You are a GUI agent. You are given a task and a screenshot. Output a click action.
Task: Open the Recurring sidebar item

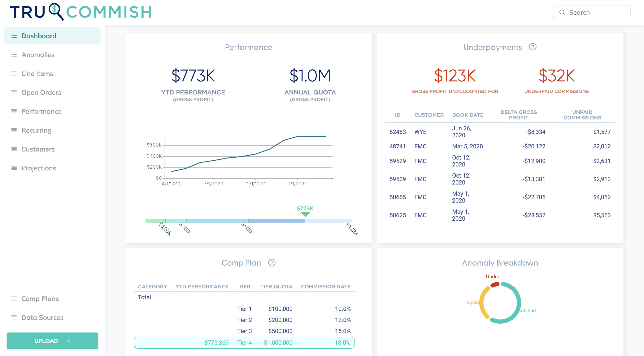pyautogui.click(x=36, y=130)
